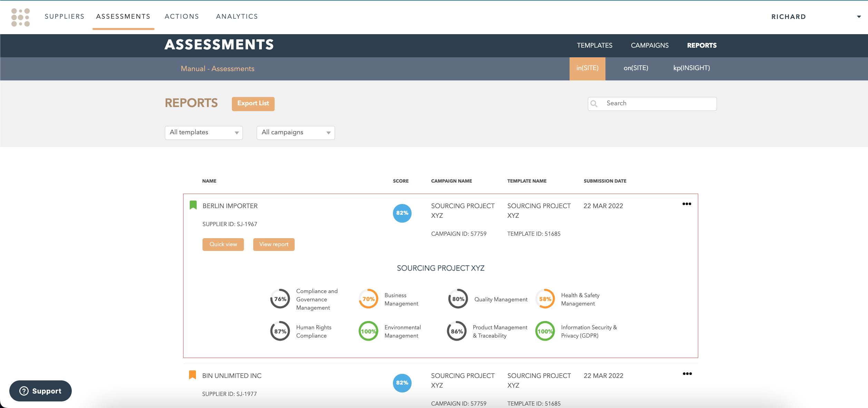Toggle the on(SITE) assessment view tab

tap(636, 68)
